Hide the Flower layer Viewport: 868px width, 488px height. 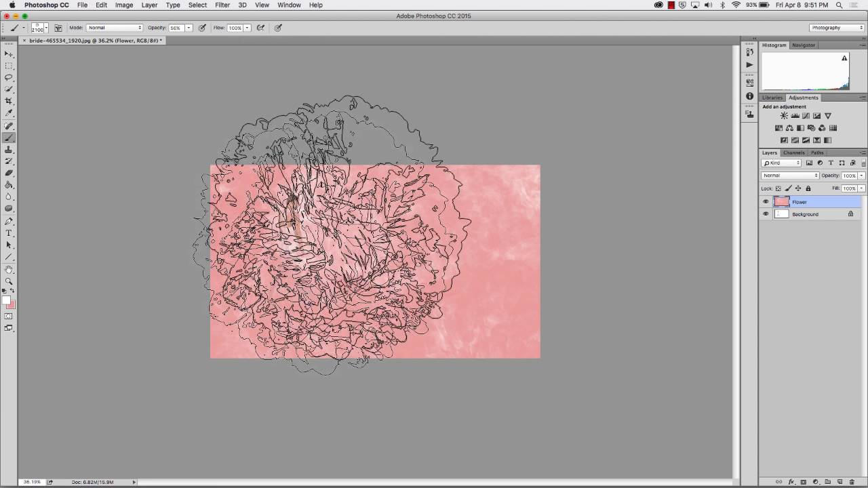tap(766, 202)
